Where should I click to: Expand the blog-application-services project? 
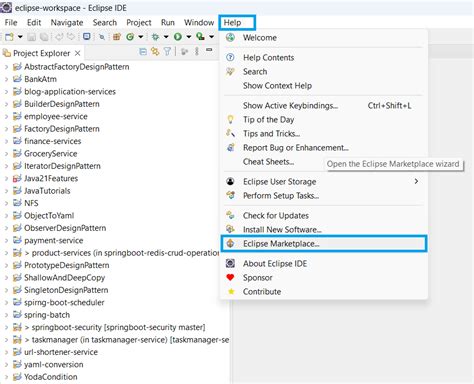[6, 92]
